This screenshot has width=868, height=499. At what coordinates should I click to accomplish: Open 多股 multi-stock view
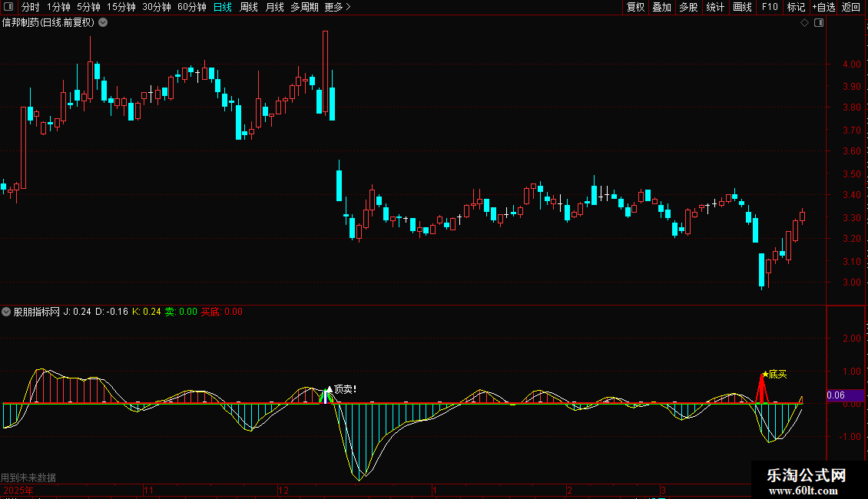click(688, 7)
